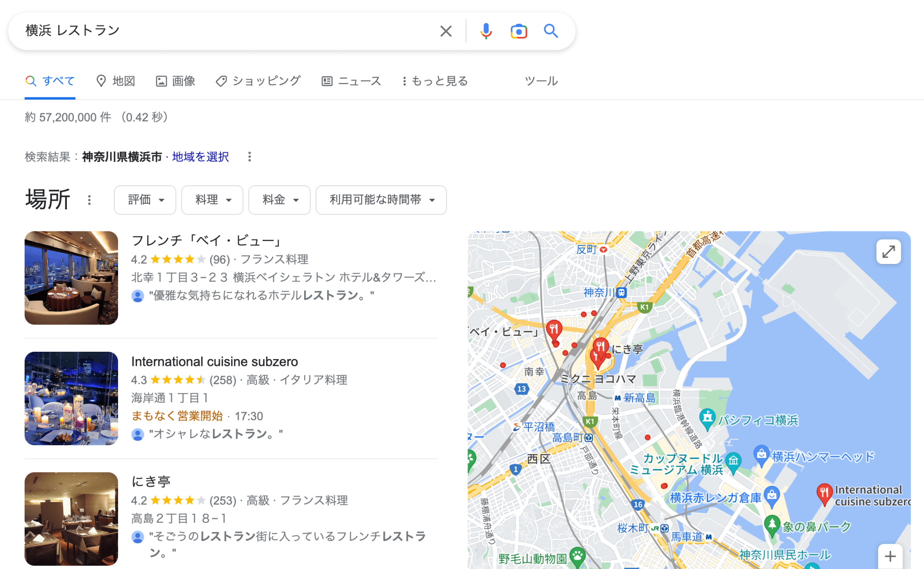This screenshot has height=569, width=924.
Task: Click the 地域を選択 link
Action: click(200, 156)
